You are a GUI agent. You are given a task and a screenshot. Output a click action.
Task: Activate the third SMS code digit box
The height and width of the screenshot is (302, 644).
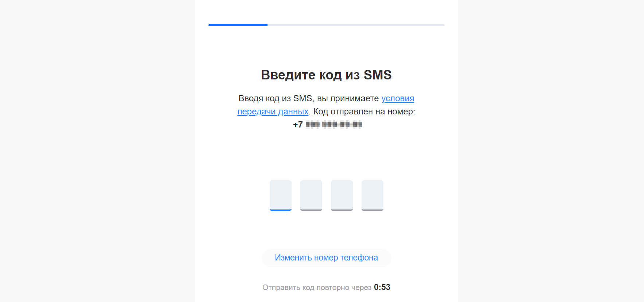(342, 195)
